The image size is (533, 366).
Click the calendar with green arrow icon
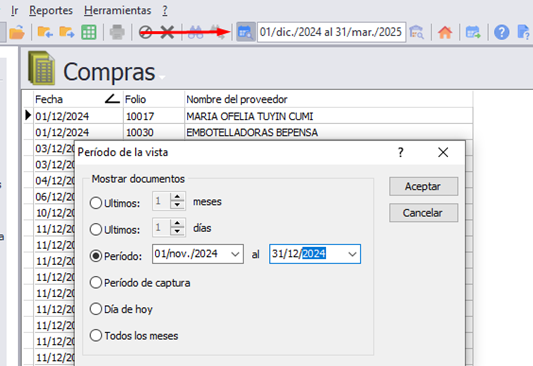click(x=473, y=33)
